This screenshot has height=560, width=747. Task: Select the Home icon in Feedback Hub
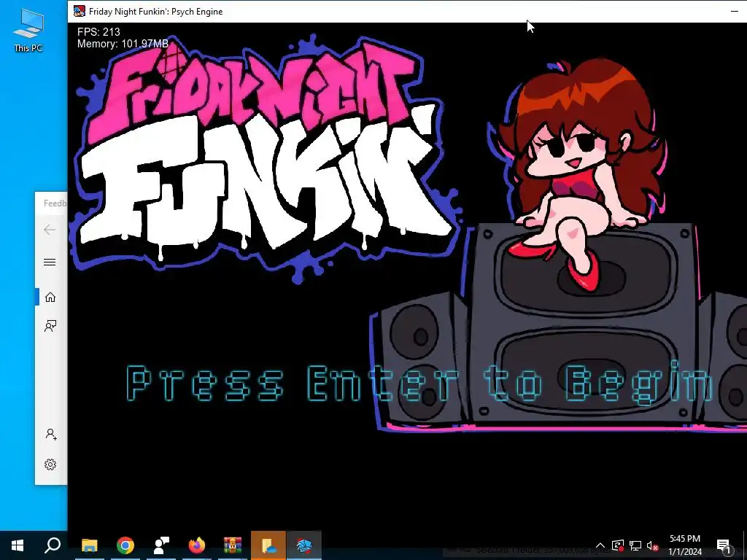click(50, 297)
